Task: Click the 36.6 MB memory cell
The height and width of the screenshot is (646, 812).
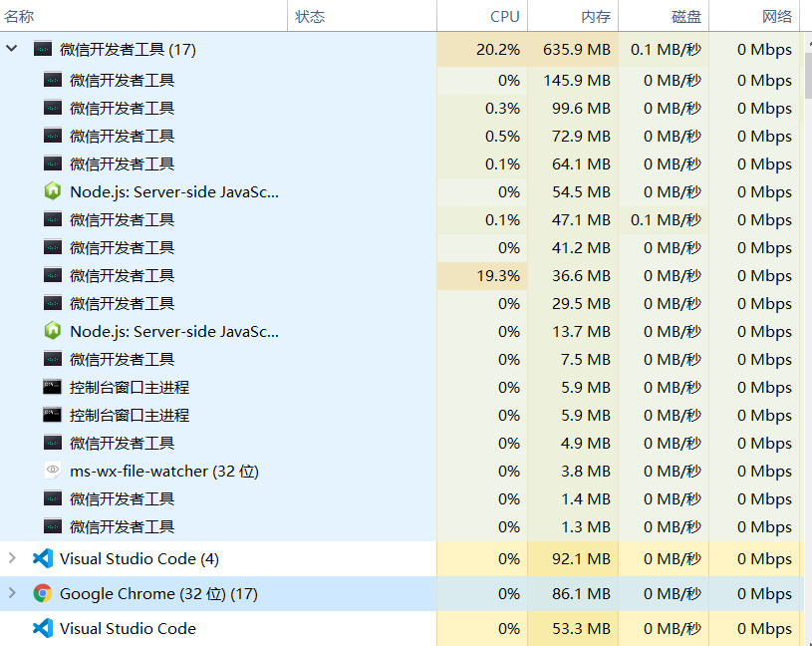Action: tap(573, 275)
